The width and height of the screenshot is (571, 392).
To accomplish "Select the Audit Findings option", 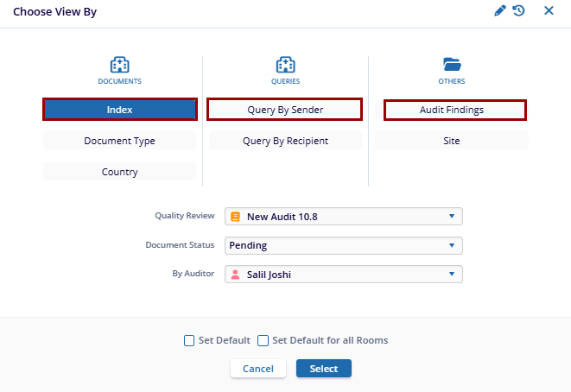I will (452, 110).
